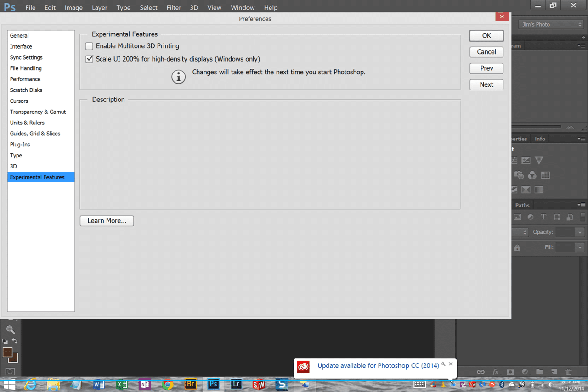Click the new group folder icon
The image size is (588, 392).
[540, 372]
